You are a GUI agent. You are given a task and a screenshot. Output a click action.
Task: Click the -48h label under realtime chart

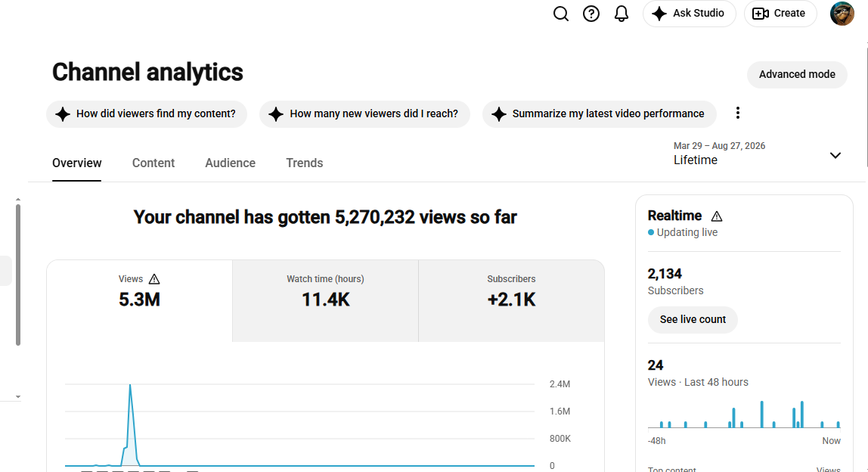pyautogui.click(x=656, y=441)
